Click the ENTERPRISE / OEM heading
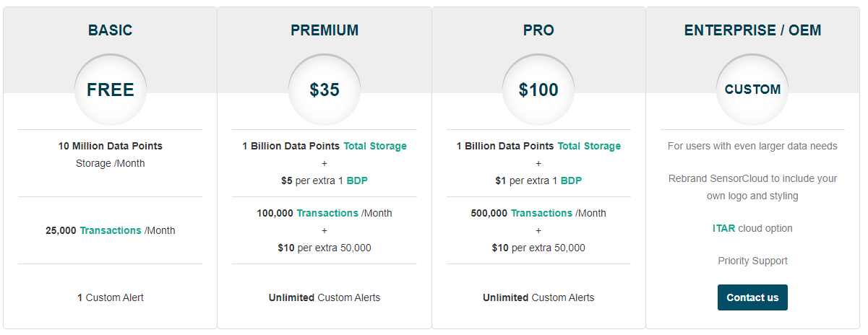Screen dimensions: 868x335 [752, 30]
